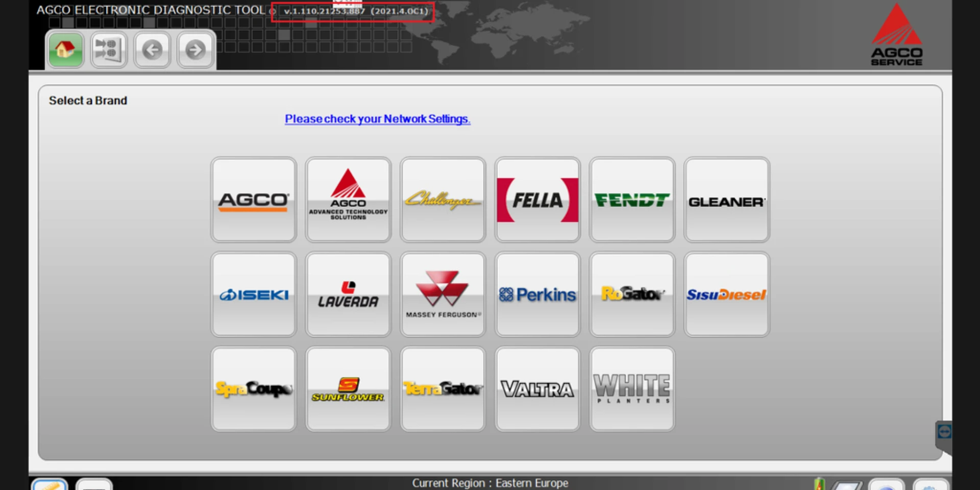The image size is (980, 490).
Task: Select the AGCO brand tile
Action: [x=254, y=200]
